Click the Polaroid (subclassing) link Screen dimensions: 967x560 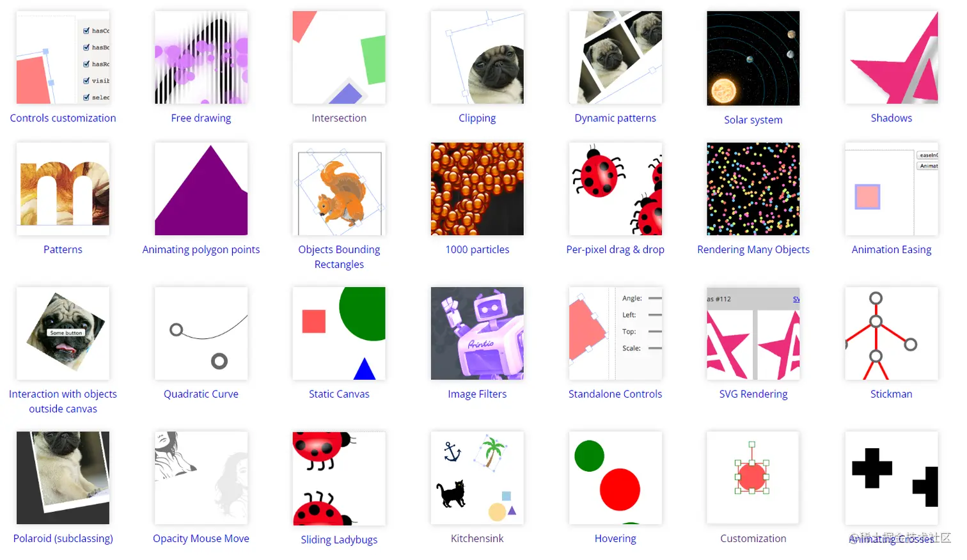[63, 539]
